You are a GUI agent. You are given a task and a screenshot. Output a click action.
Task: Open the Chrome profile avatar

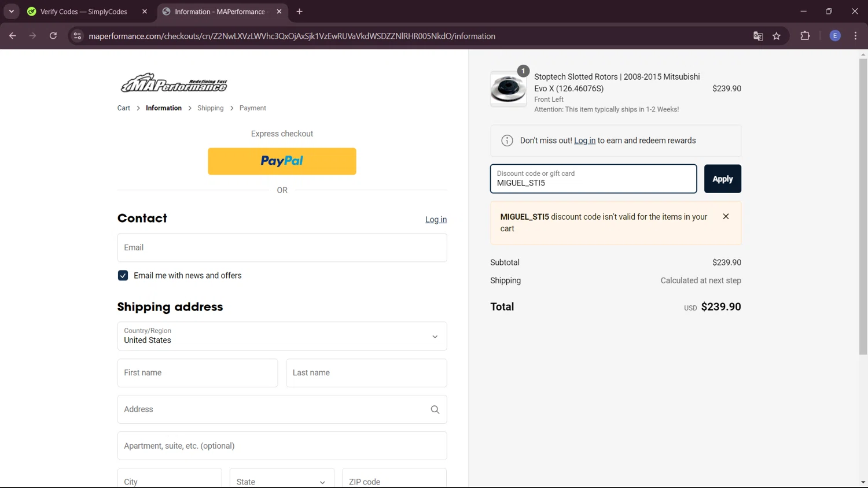835,36
